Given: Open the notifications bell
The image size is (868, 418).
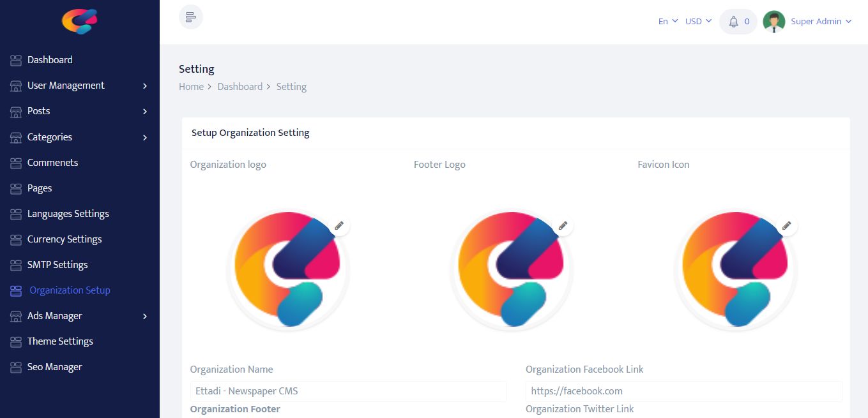Looking at the screenshot, I should [734, 22].
